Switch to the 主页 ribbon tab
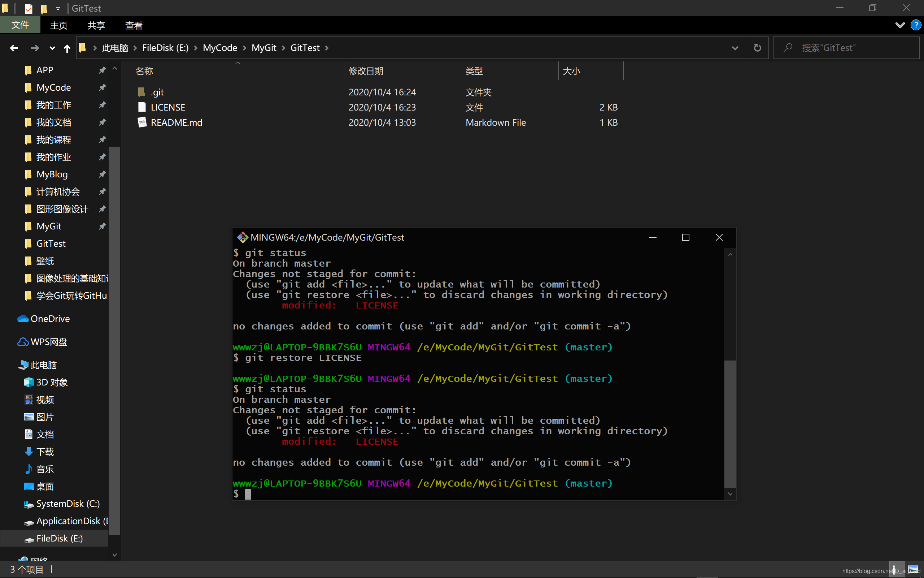Image resolution: width=924 pixels, height=578 pixels. 59,25
